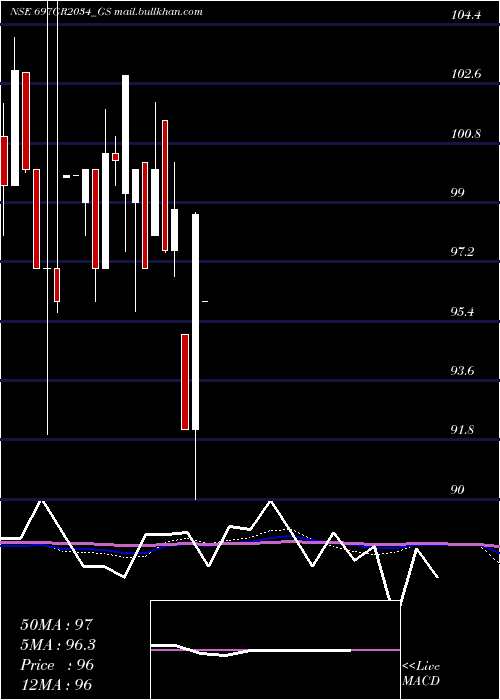500x700 pixels.
Task: Click the 12MA : 96 readout
Action: coord(56,685)
